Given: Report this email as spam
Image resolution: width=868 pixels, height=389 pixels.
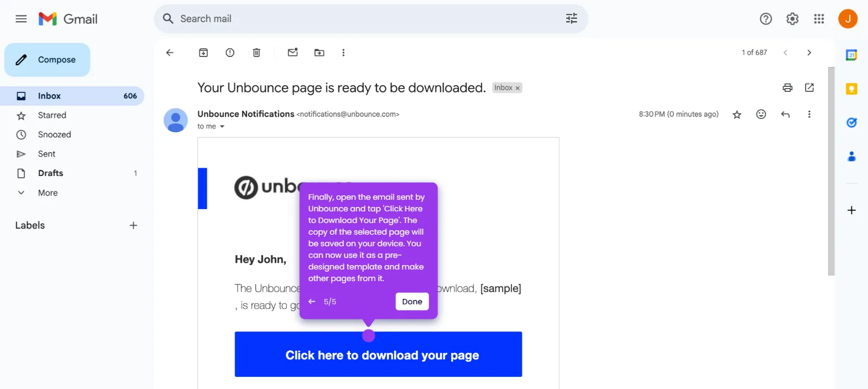Looking at the screenshot, I should pos(230,53).
